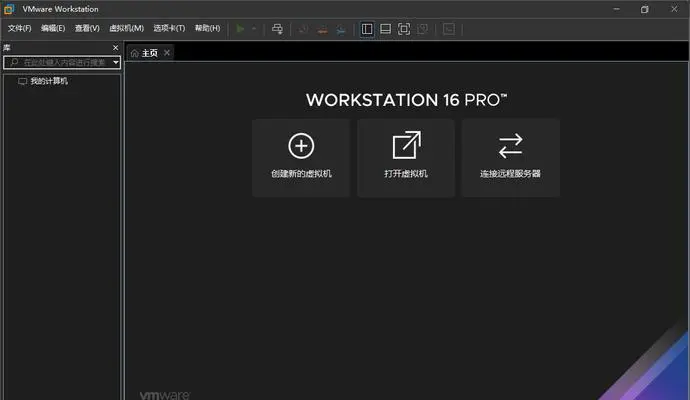Close the library panel
This screenshot has width=690, height=400.
[115, 48]
